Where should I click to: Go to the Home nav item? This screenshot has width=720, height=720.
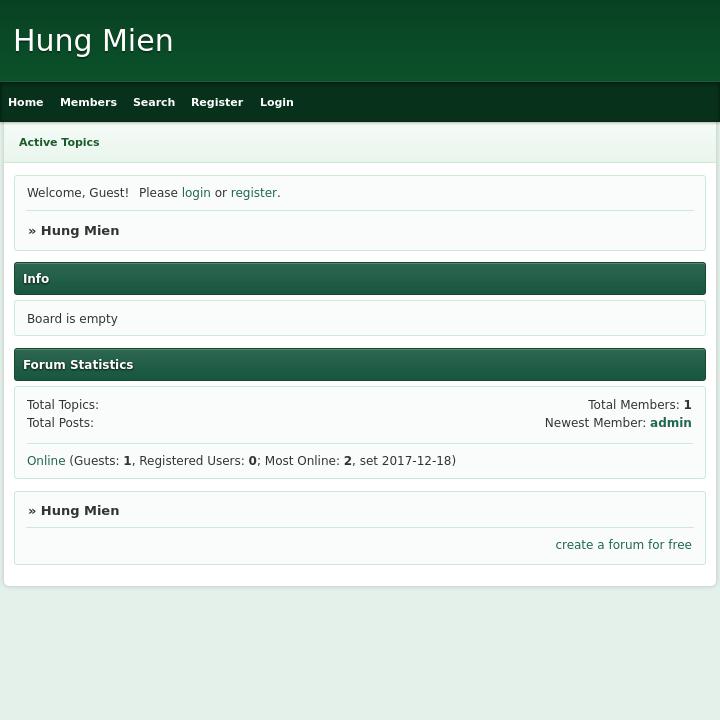coord(26,102)
